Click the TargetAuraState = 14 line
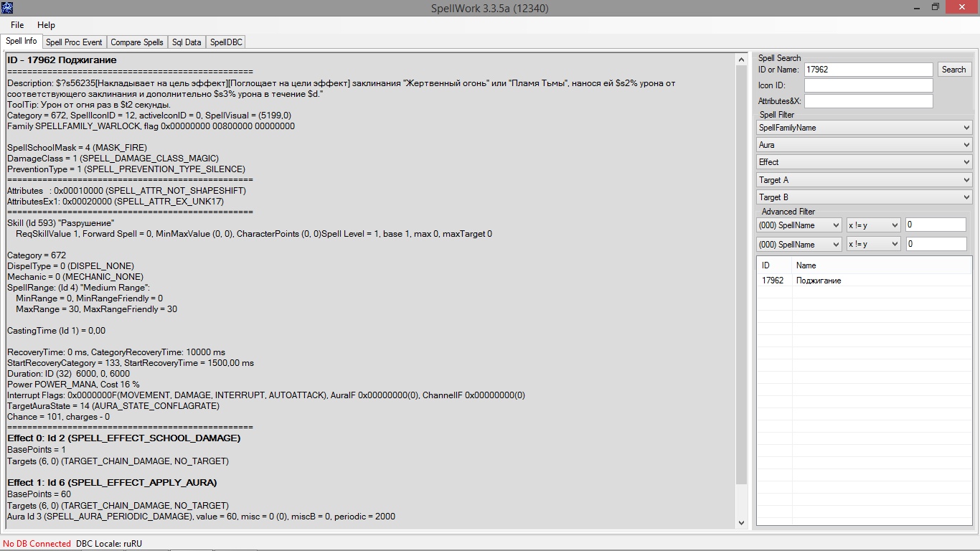The image size is (980, 551). [113, 406]
